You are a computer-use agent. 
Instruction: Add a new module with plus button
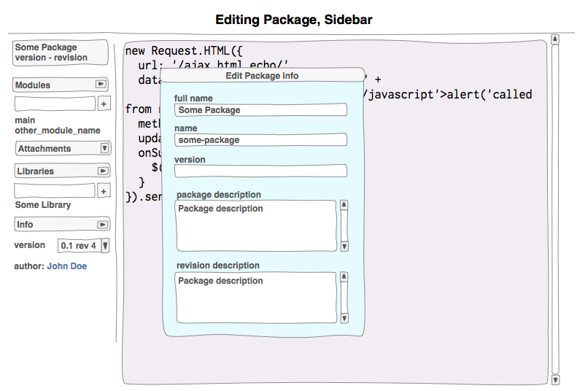(x=104, y=104)
